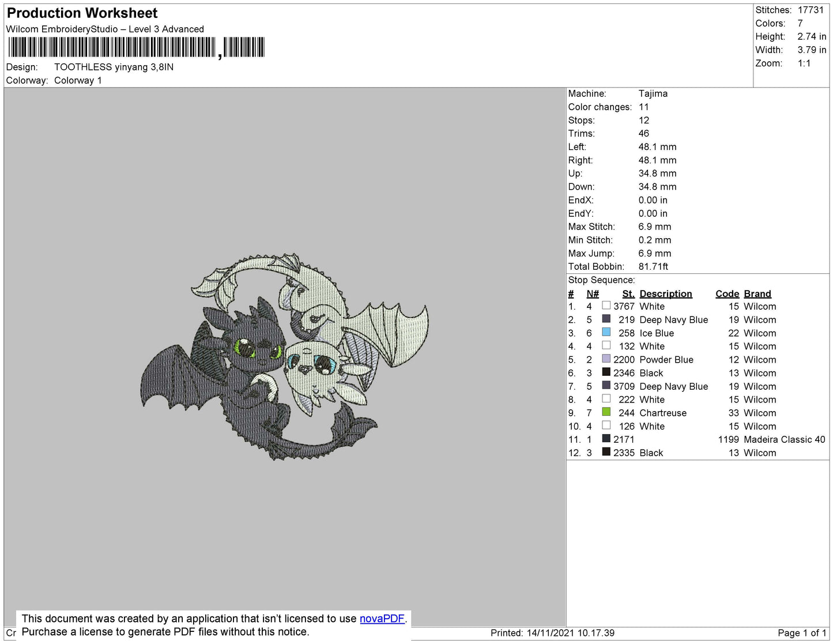Click the barcode under the title

(136, 47)
